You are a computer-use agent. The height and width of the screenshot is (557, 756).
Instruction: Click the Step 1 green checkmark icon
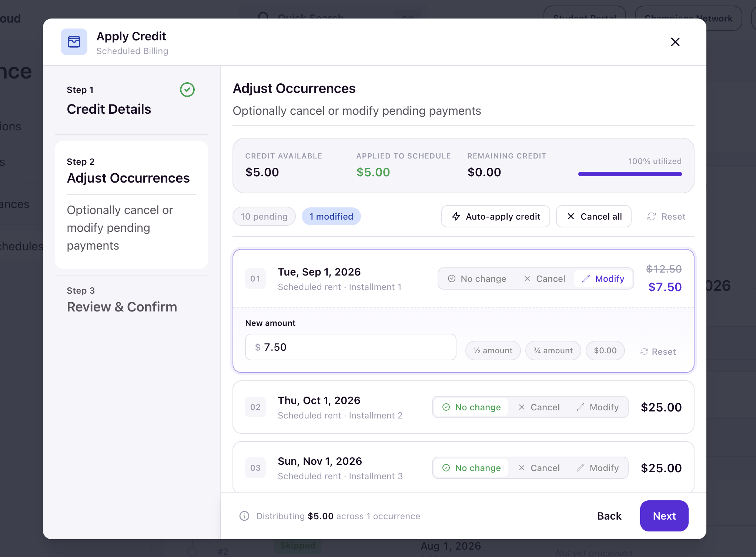tap(187, 90)
